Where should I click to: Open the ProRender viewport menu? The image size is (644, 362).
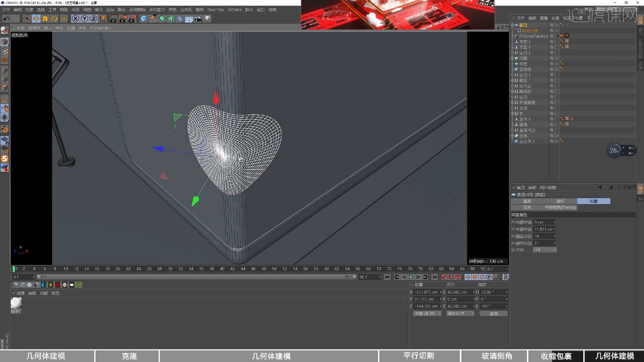[100, 28]
